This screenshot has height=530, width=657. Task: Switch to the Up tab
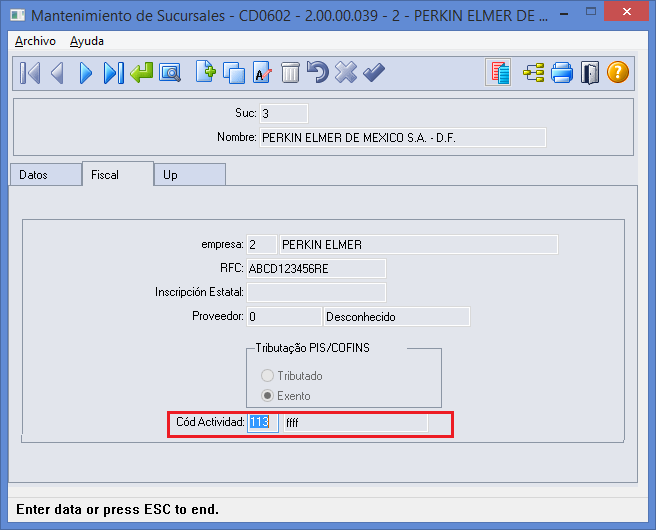[190, 175]
